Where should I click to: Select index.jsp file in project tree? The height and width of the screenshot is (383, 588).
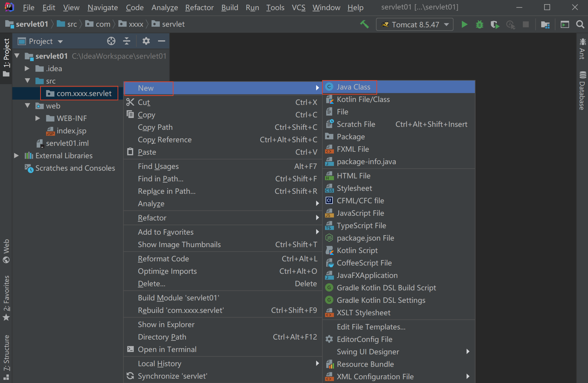71,131
